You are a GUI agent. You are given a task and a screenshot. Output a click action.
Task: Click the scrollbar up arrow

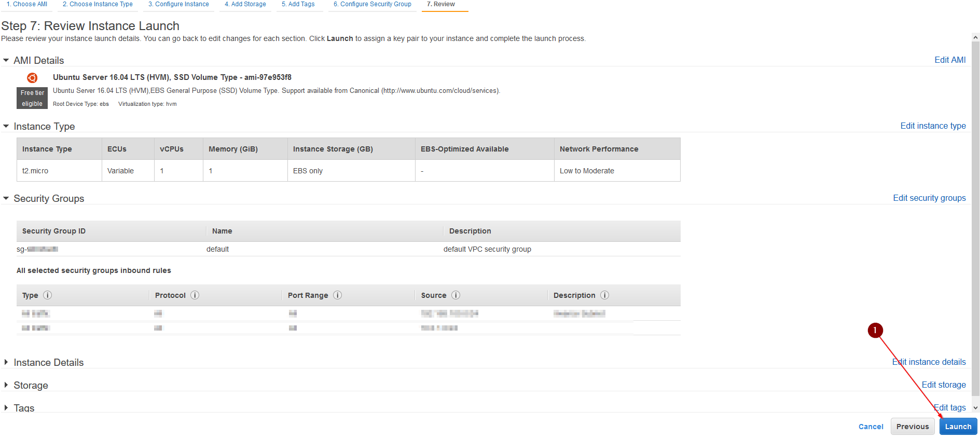point(975,37)
